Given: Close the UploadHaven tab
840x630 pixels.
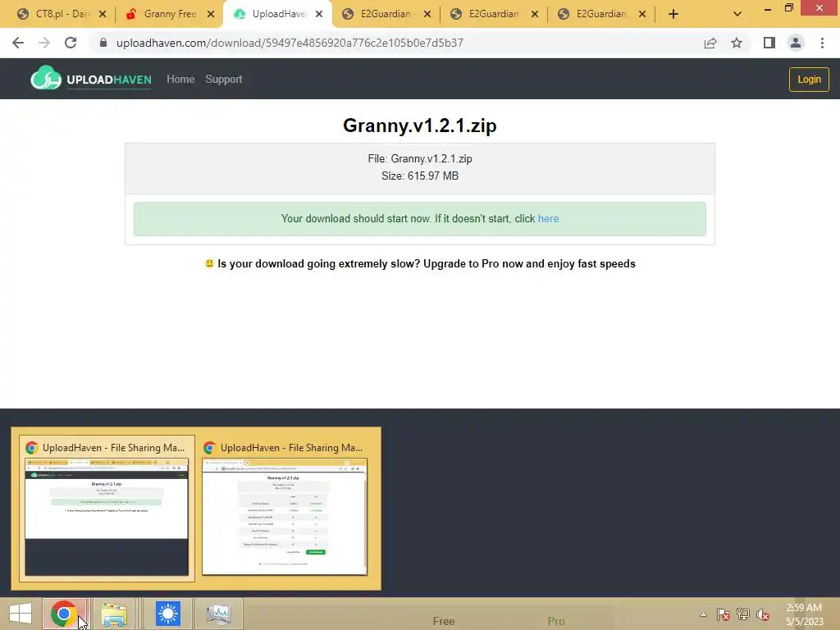Looking at the screenshot, I should pyautogui.click(x=319, y=15).
